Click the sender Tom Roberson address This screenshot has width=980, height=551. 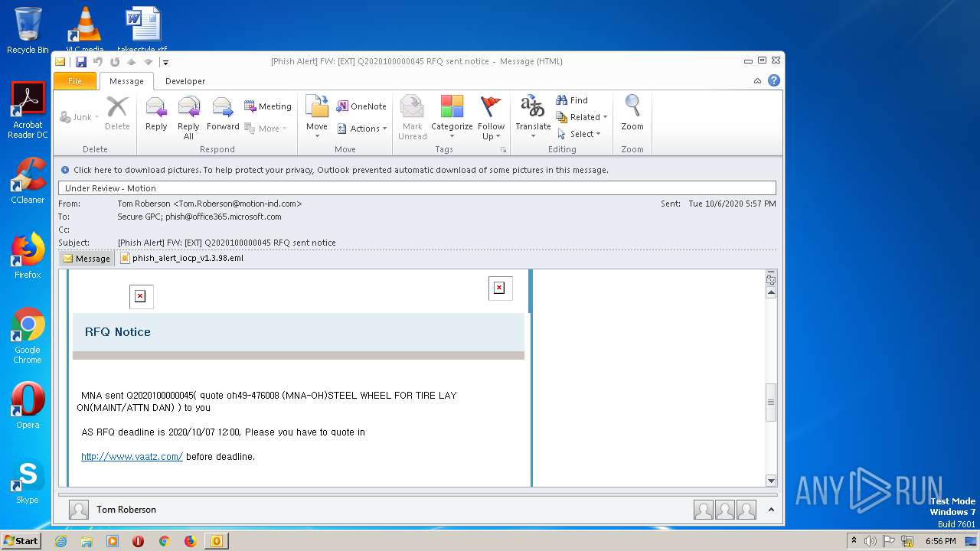(x=209, y=204)
